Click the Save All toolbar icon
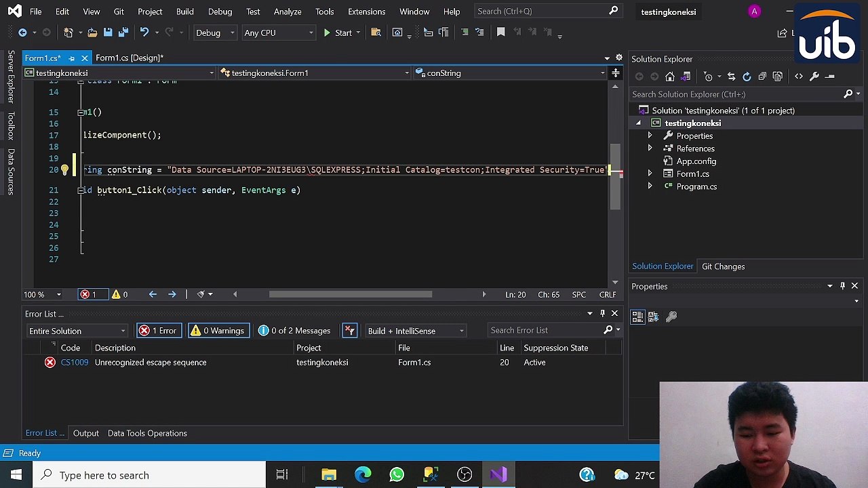 coord(123,33)
